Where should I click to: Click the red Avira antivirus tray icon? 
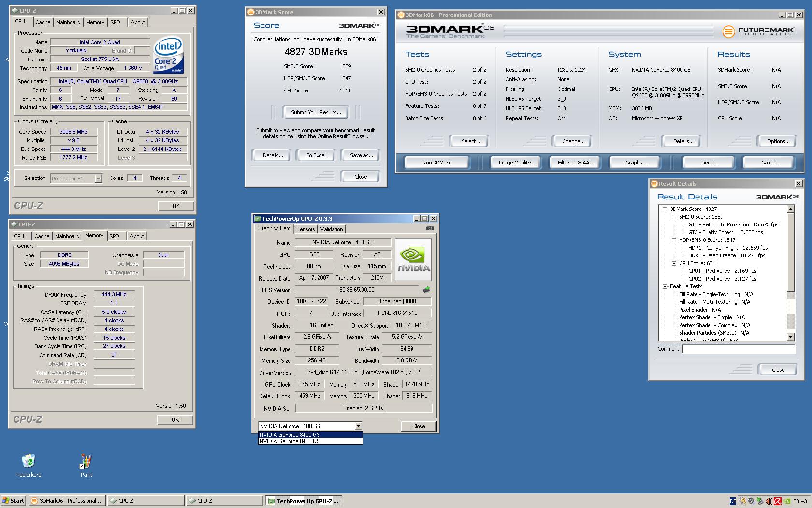point(778,501)
